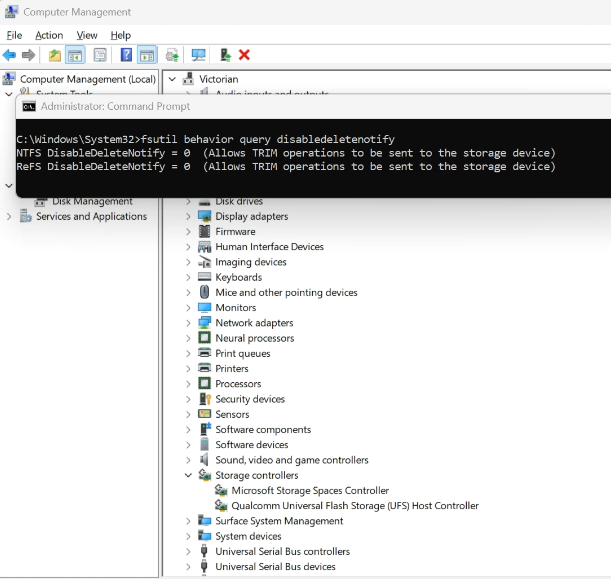Toggle the Show/Hide Console Tree button
The height and width of the screenshot is (579, 611).
75,55
